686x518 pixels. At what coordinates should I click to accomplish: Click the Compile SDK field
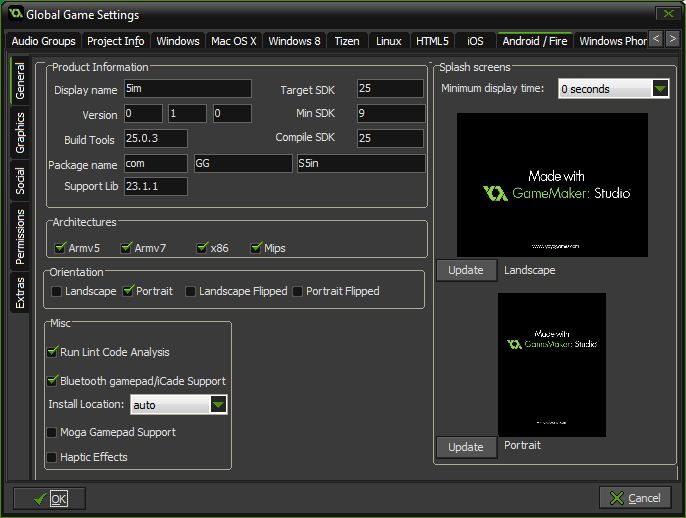point(390,138)
